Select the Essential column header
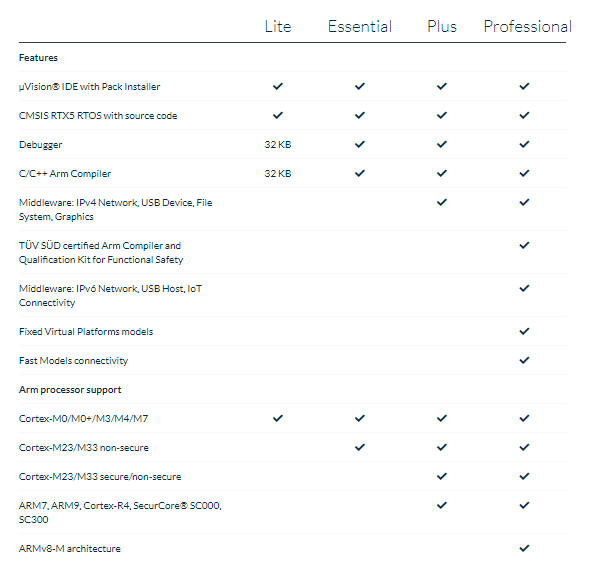The image size is (595, 569). pos(360,27)
